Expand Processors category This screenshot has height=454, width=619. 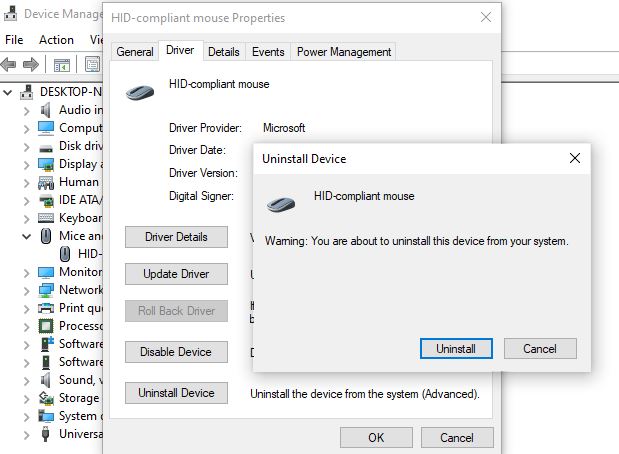pyautogui.click(x=26, y=327)
